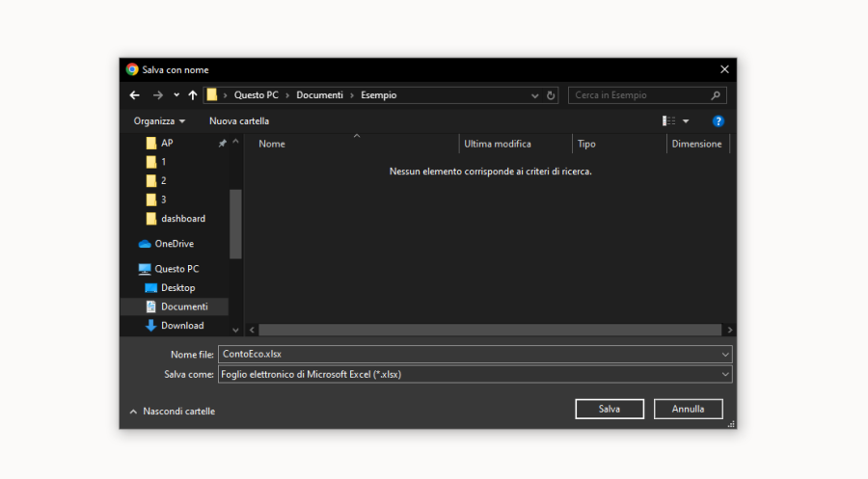This screenshot has height=479, width=868.
Task: Expand the address bar history dropdown
Action: (x=535, y=95)
